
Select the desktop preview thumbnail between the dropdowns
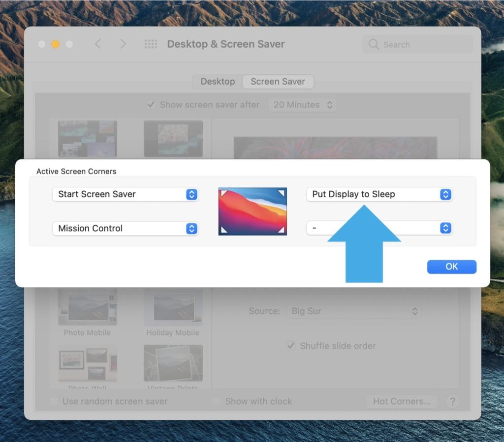252,210
